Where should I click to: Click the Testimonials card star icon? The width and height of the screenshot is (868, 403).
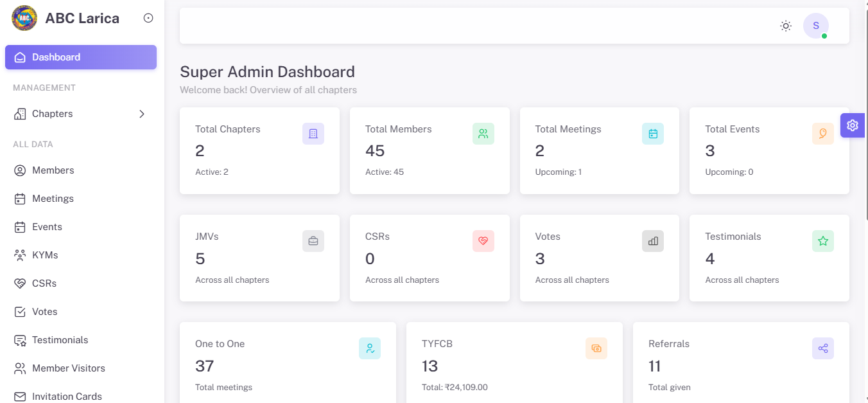point(823,241)
